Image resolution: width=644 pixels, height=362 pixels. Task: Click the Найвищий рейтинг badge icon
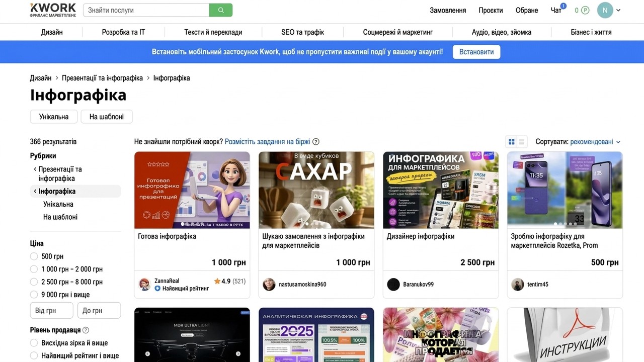(x=157, y=289)
